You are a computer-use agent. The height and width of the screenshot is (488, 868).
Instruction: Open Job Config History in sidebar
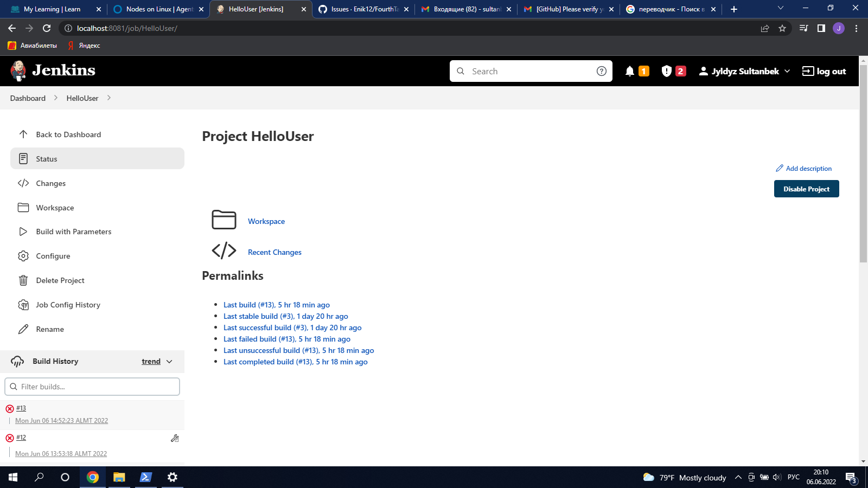[x=97, y=305]
